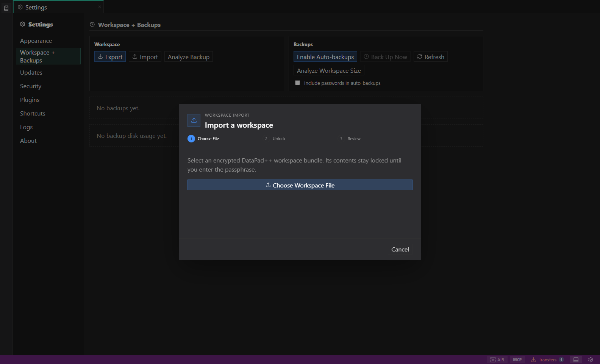600x364 pixels.
Task: Click Analyze Workspace Size
Action: (x=329, y=70)
